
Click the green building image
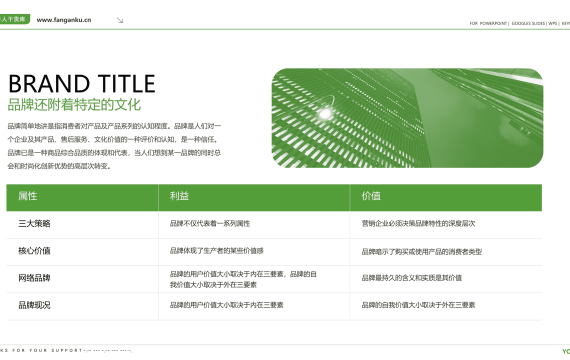click(407, 118)
